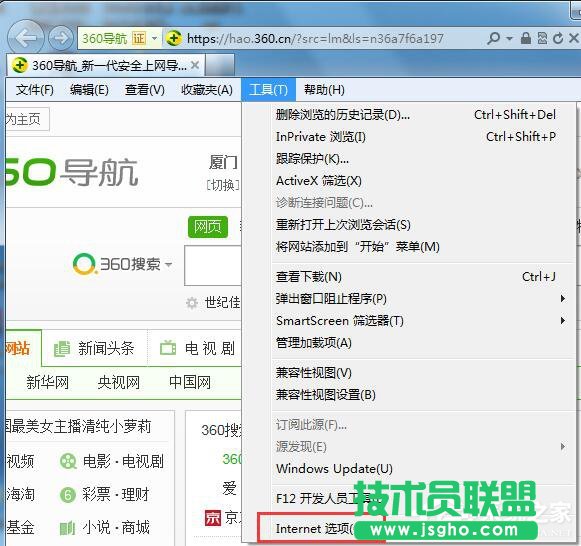Click the gear settings icon below search box
The width and height of the screenshot is (581, 546).
pyautogui.click(x=192, y=303)
